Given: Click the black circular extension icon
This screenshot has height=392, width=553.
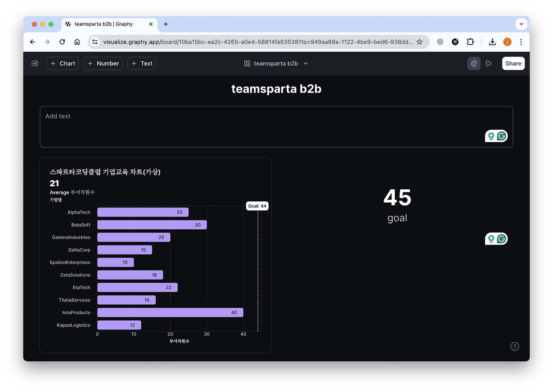Looking at the screenshot, I should click(455, 42).
